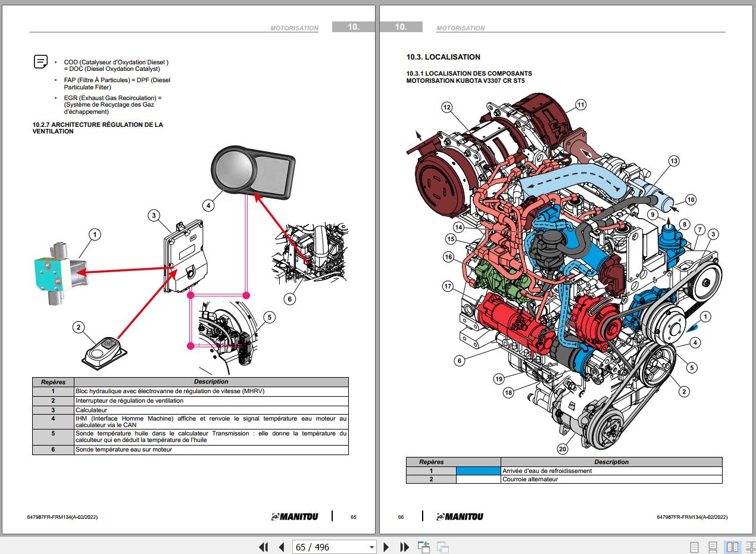Switch to single page layout
This screenshot has height=554, width=756.
coord(693,547)
